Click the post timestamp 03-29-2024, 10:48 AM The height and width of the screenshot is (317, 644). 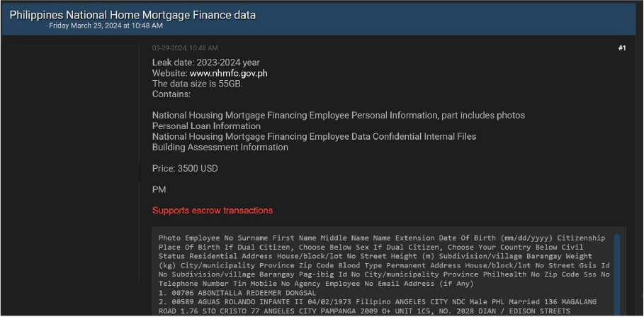(x=185, y=48)
